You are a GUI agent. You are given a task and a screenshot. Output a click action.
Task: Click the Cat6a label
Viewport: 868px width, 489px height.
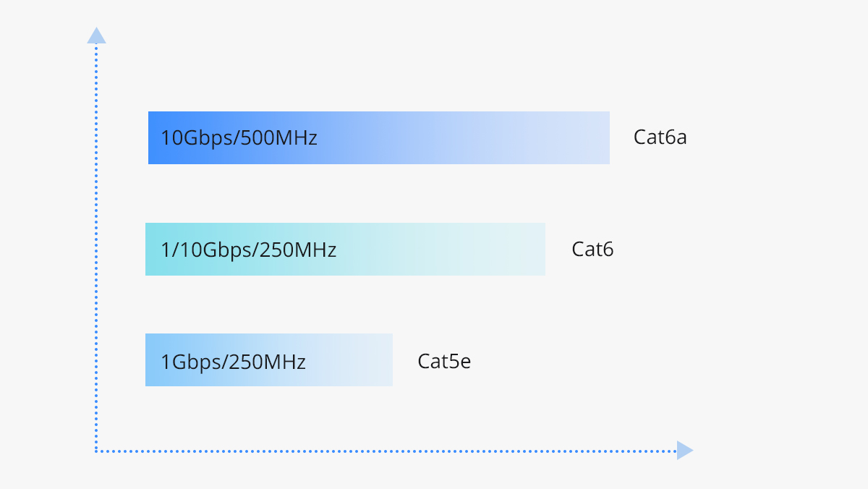[660, 137]
